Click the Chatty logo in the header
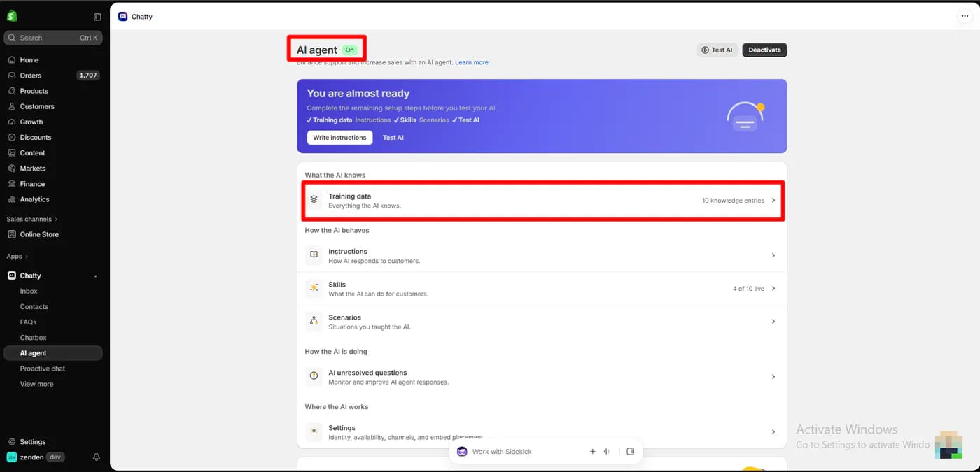Image resolution: width=980 pixels, height=472 pixels. pos(123,17)
